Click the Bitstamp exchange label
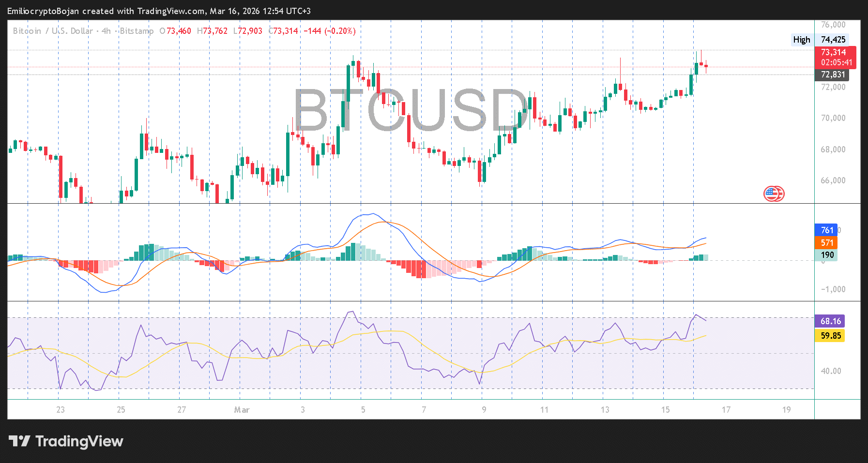Image resolution: width=868 pixels, height=463 pixels. click(137, 31)
